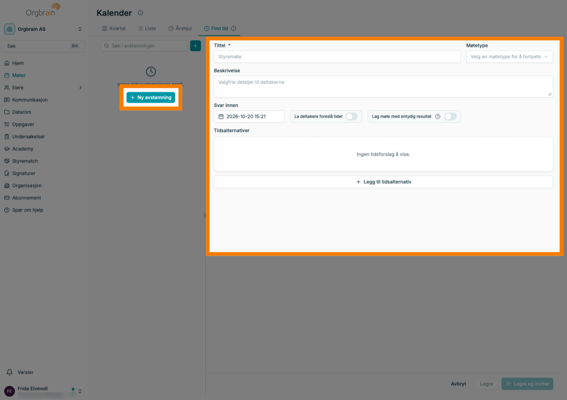This screenshot has height=400, width=567.
Task: Click Legg til tidsalternativ button
Action: pos(383,182)
